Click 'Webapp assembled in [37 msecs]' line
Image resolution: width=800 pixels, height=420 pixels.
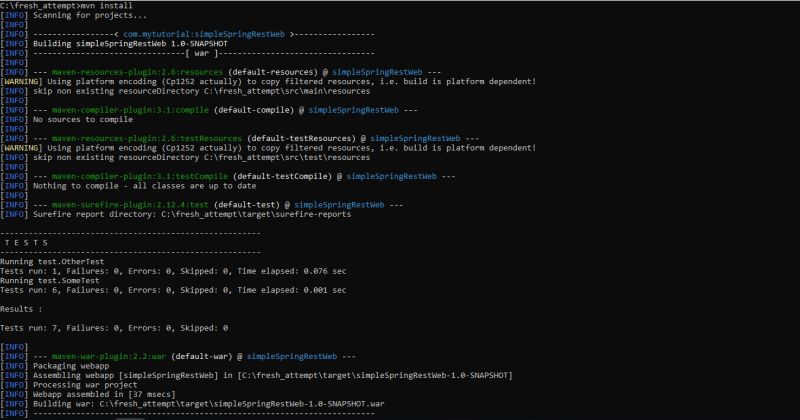pyautogui.click(x=104, y=394)
